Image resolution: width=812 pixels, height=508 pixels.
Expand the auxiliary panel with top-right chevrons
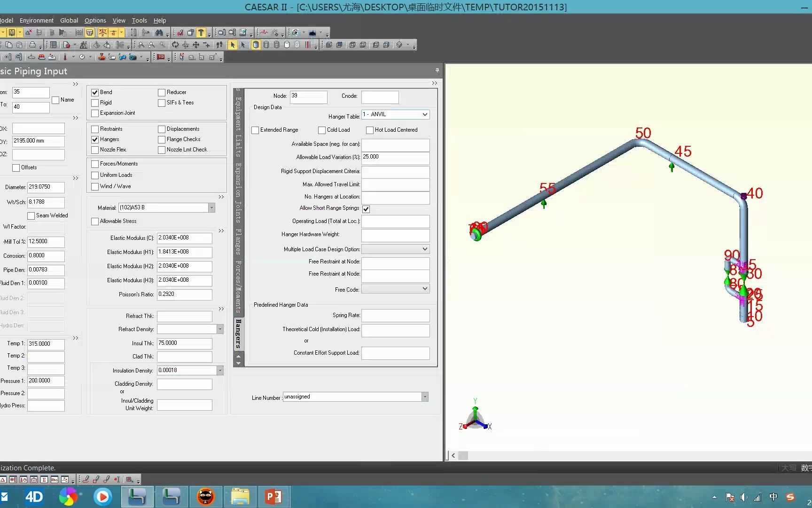434,83
